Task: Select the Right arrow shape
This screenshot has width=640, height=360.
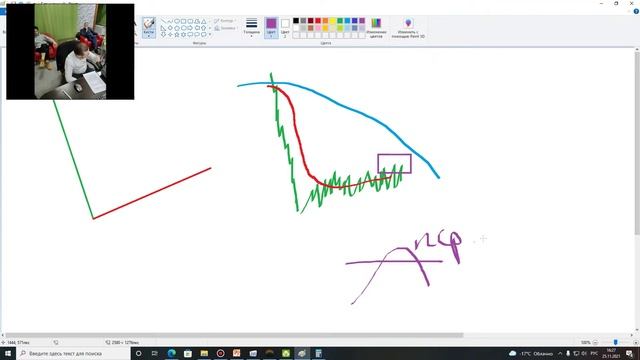Action: point(190,28)
